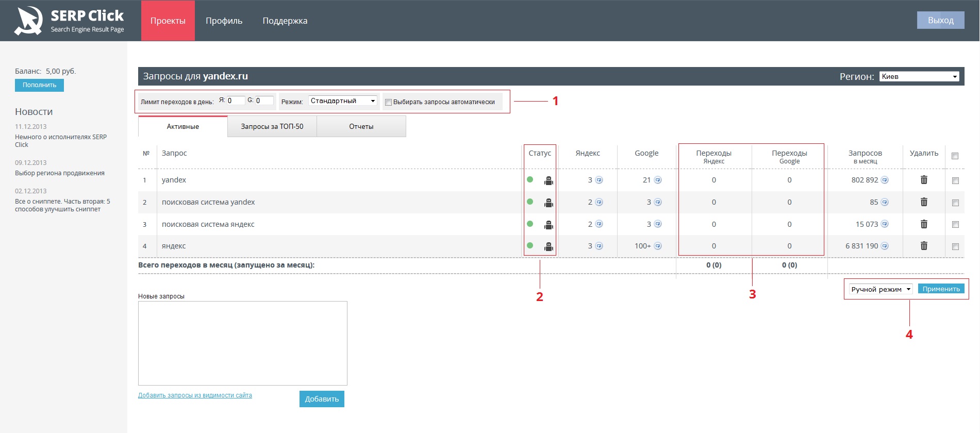Follow 'Добавить запросы из видимости сайта' link

click(195, 395)
